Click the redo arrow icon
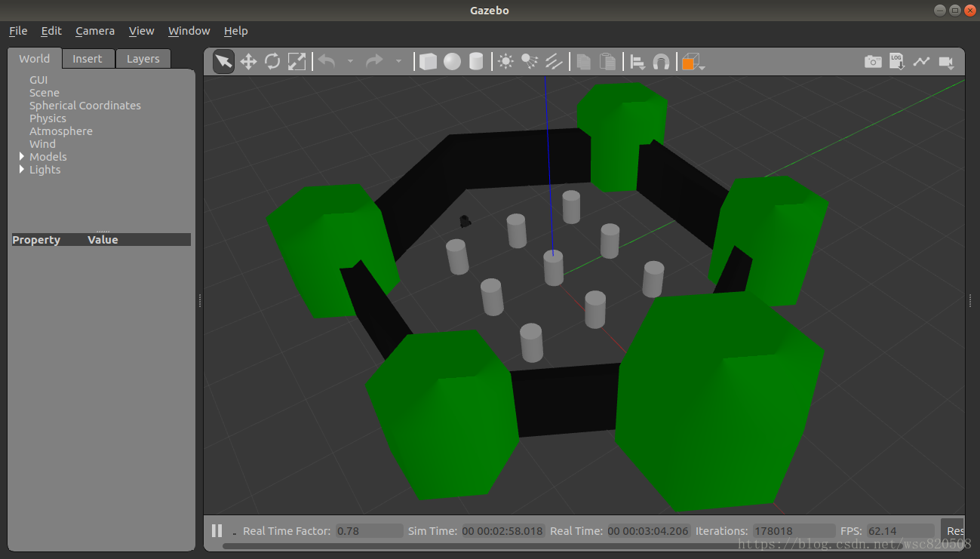980x559 pixels. tap(375, 61)
